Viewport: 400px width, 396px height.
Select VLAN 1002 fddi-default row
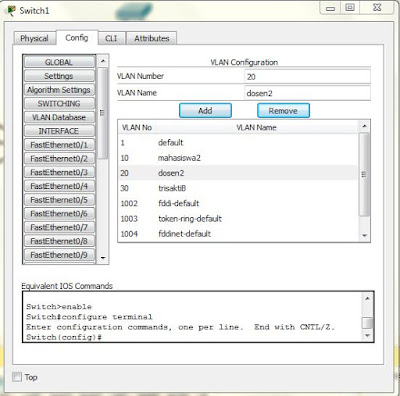pos(238,203)
